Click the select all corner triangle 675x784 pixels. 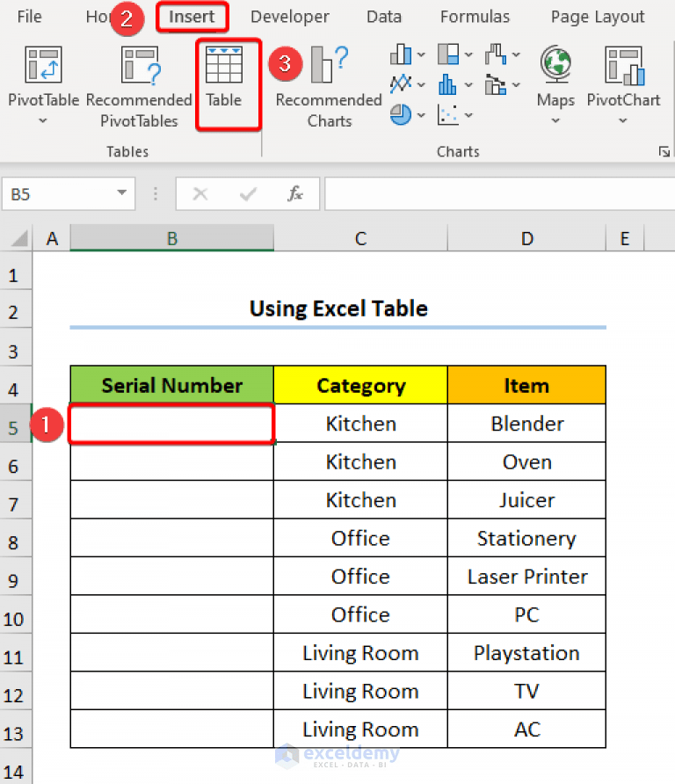(x=18, y=238)
